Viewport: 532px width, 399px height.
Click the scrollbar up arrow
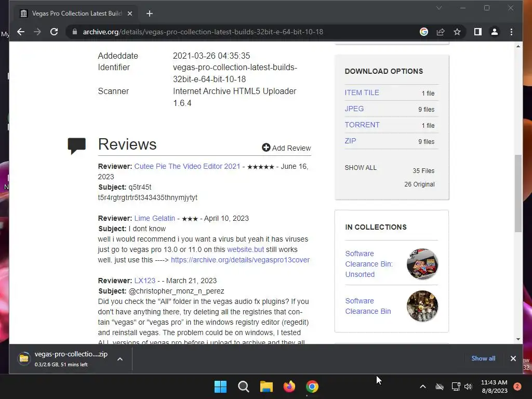[x=518, y=46]
